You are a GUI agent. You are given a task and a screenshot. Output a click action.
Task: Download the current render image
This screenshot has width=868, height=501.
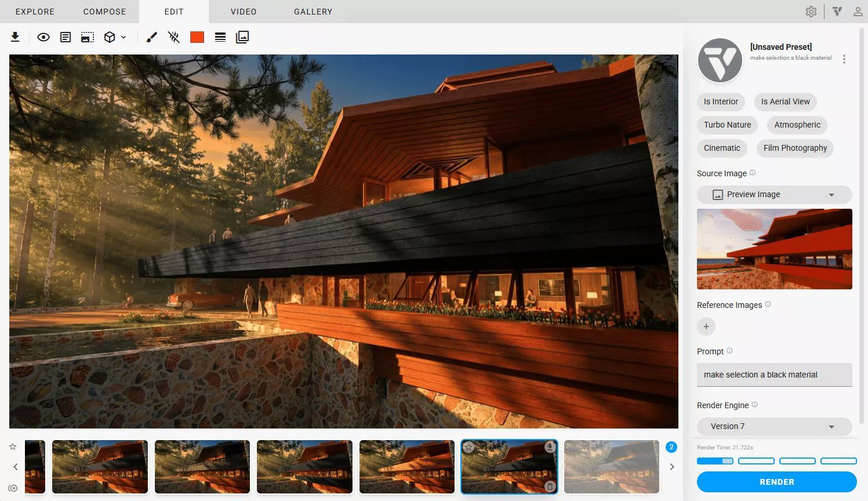coord(15,37)
